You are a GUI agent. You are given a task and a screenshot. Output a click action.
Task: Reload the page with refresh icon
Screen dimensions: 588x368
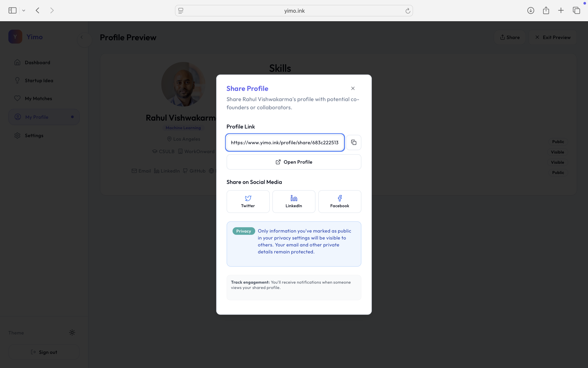tap(408, 11)
